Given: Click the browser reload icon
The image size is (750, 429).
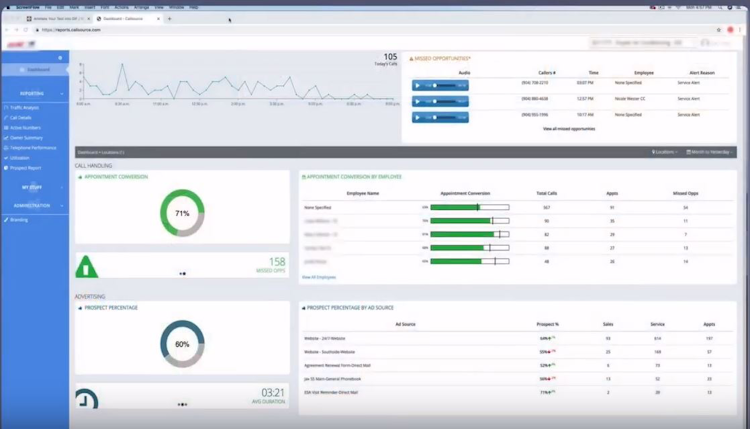Looking at the screenshot, I should 26,30.
